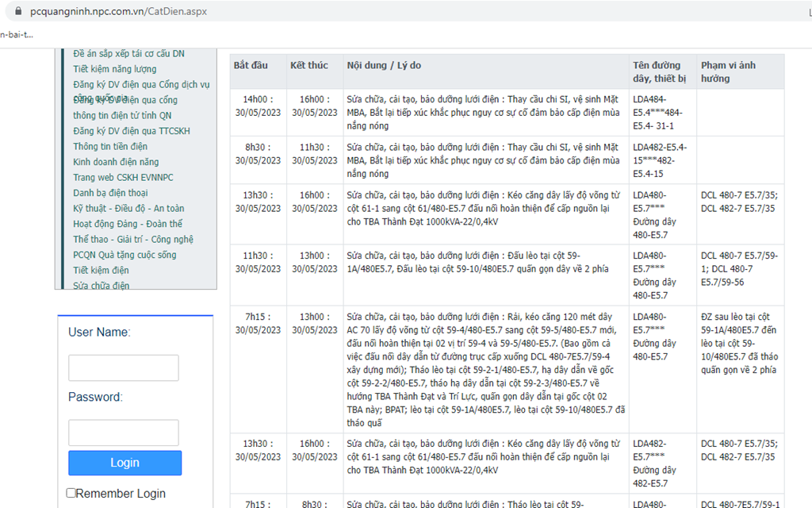This screenshot has width=812, height=508.
Task: Focus the User Name input field
Action: pos(123,368)
